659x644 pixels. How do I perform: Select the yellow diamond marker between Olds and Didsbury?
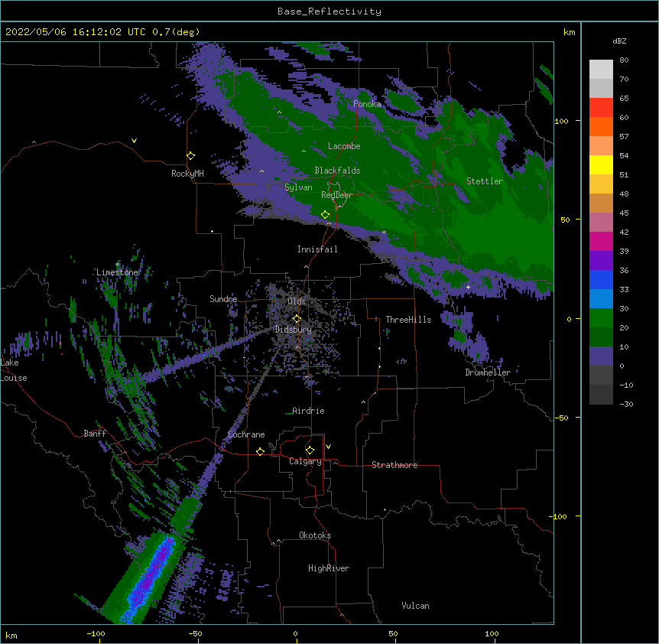[297, 319]
